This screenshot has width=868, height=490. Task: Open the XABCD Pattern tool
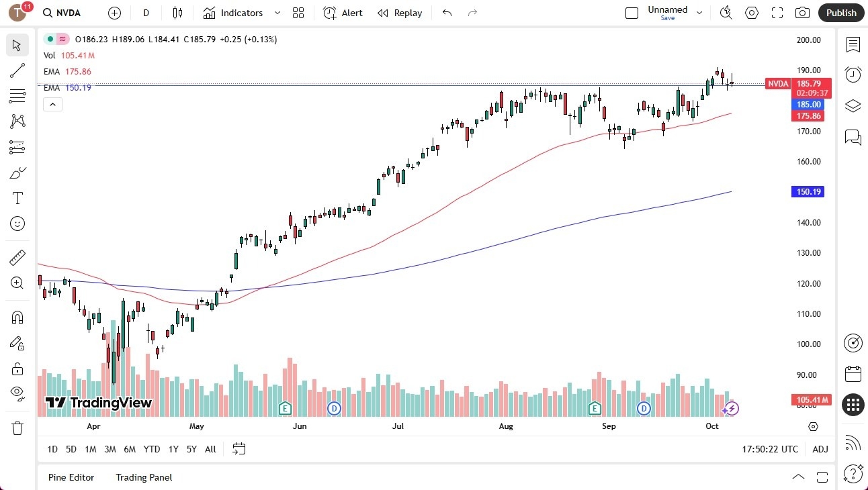(x=17, y=121)
